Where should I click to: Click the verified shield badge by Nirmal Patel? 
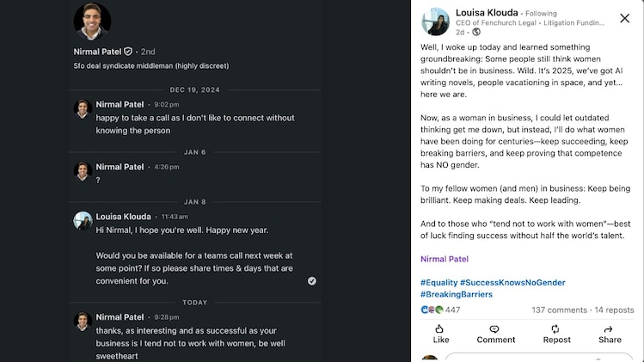click(128, 52)
